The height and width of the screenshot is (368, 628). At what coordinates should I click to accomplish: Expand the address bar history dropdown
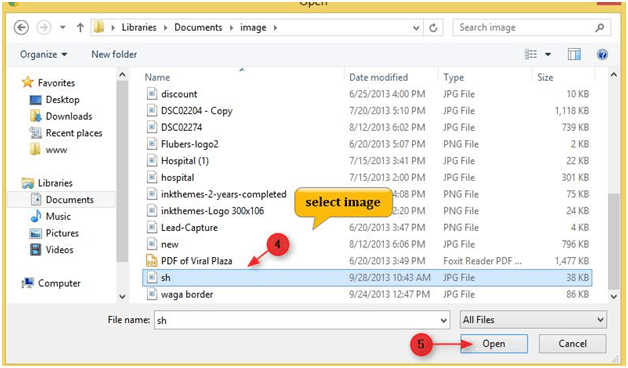point(416,28)
